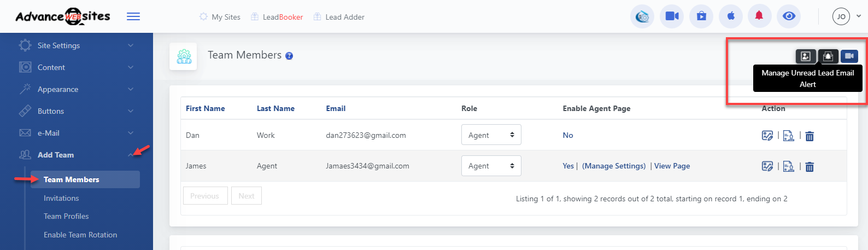Toggle the hamburger sidebar menu
The image size is (868, 250).
click(133, 16)
